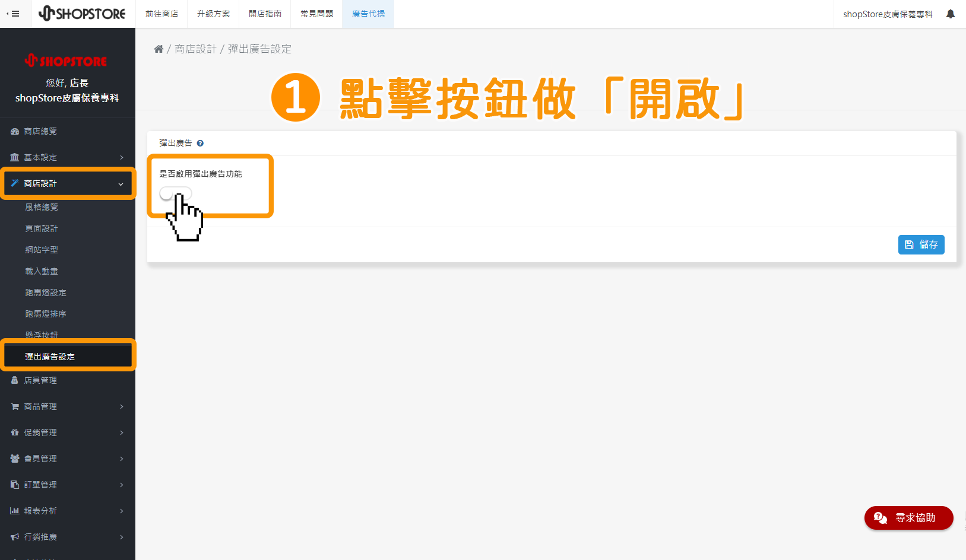
Task: Click the 基本設定 building icon
Action: click(x=15, y=157)
